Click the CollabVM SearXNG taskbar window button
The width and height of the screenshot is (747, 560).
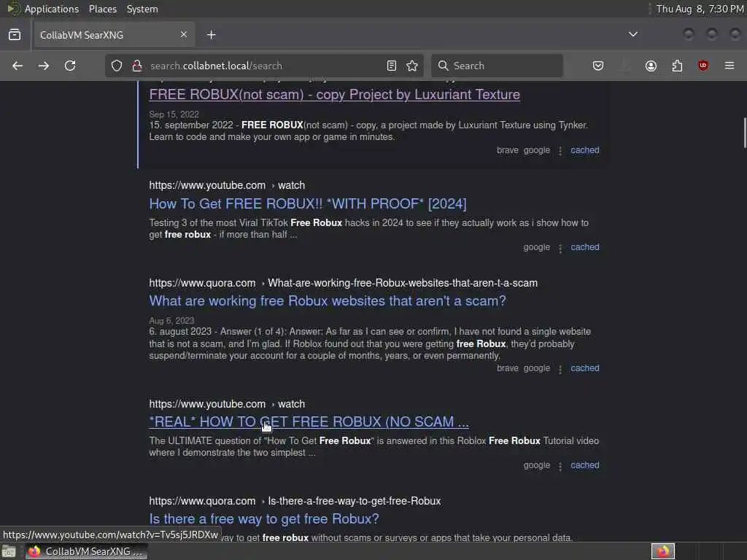click(87, 551)
